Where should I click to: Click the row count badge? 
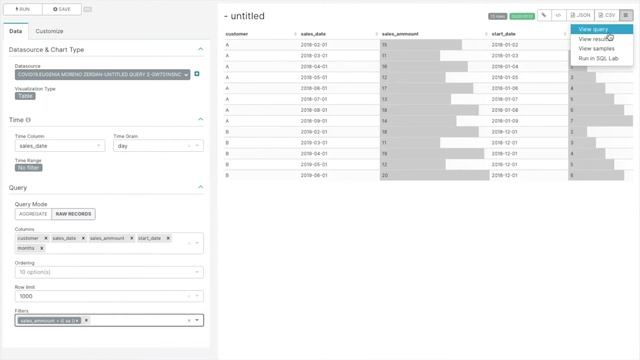pos(498,16)
